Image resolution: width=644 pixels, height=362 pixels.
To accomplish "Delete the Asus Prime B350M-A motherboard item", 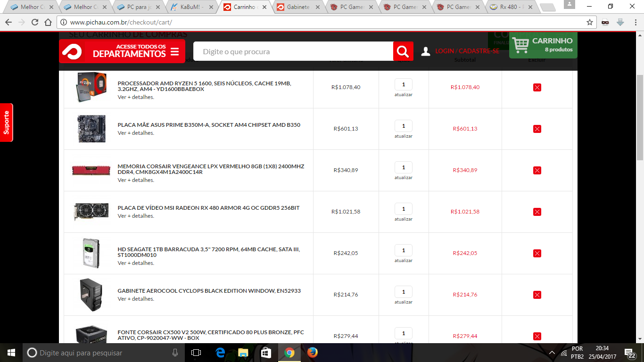I will (x=537, y=129).
